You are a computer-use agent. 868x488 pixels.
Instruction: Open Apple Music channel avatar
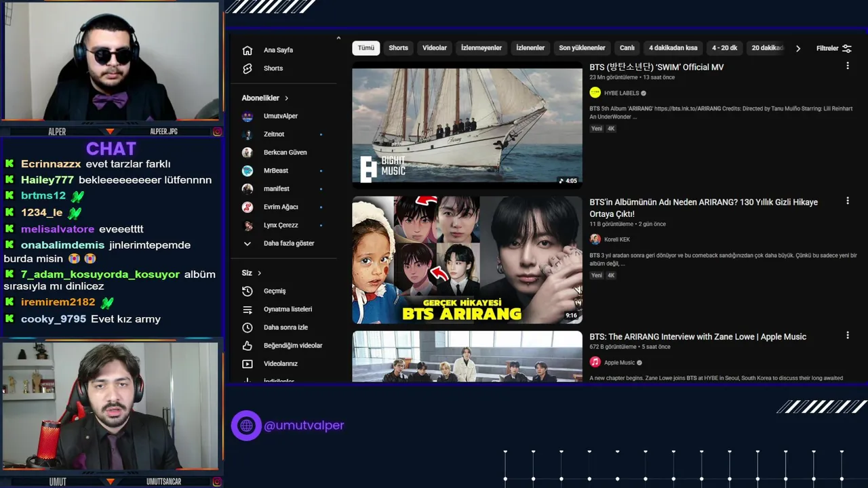[595, 363]
